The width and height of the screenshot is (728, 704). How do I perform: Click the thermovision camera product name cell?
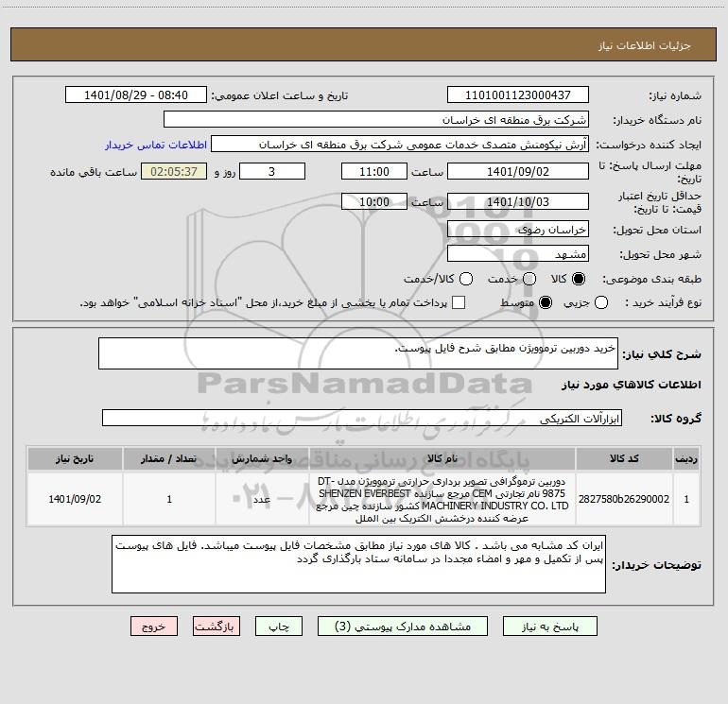442,499
